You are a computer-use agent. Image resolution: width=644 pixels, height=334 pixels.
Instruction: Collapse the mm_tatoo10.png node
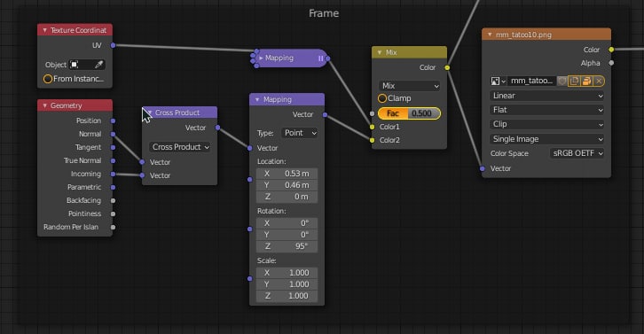[490, 35]
